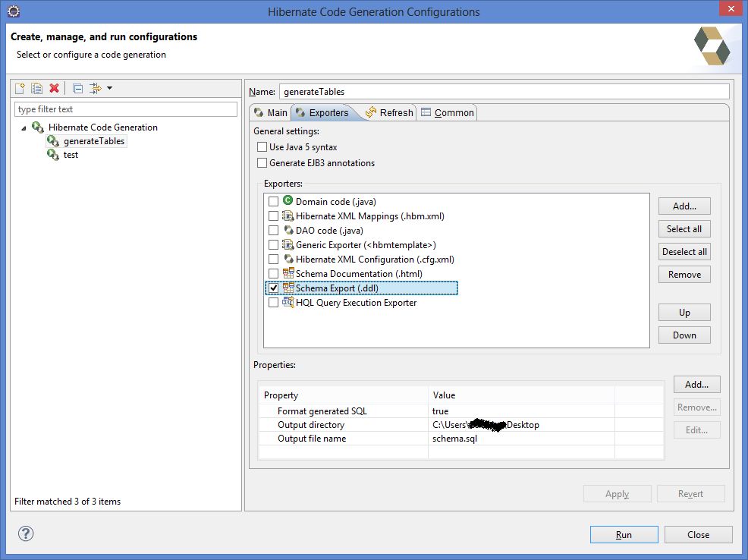The image size is (748, 560).
Task: Click the Schema Documentation icon
Action: tap(288, 273)
